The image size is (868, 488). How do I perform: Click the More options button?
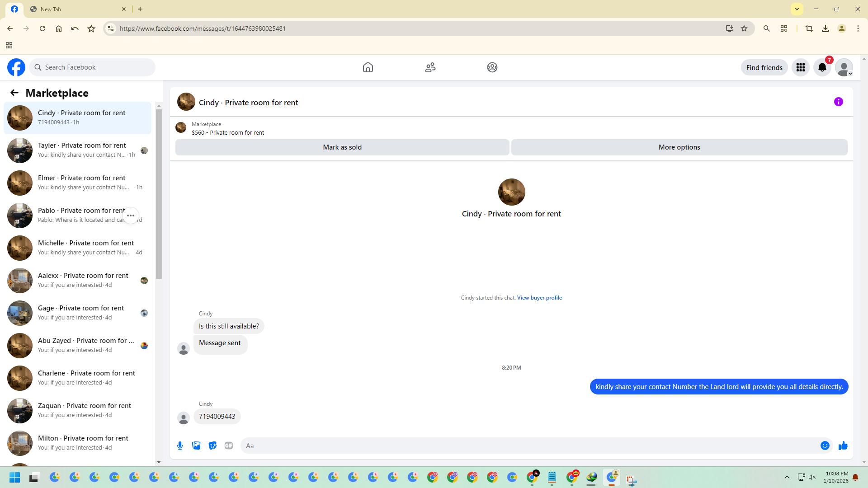click(679, 147)
